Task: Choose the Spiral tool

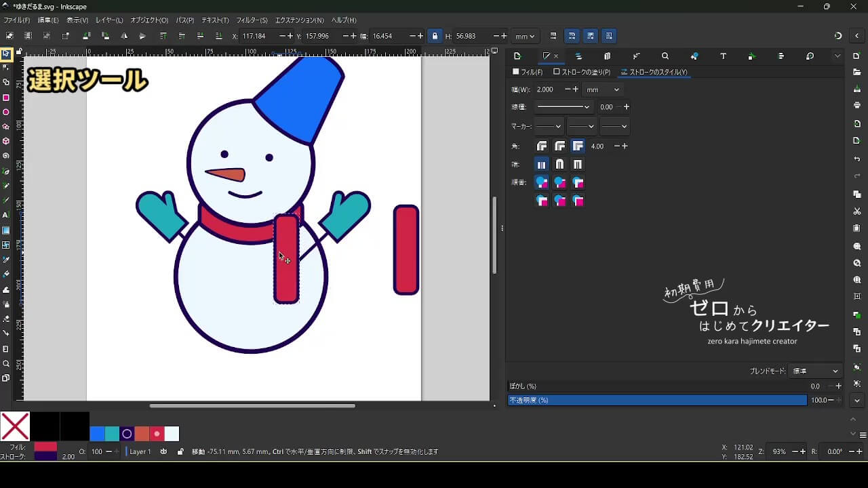Action: 6,156
